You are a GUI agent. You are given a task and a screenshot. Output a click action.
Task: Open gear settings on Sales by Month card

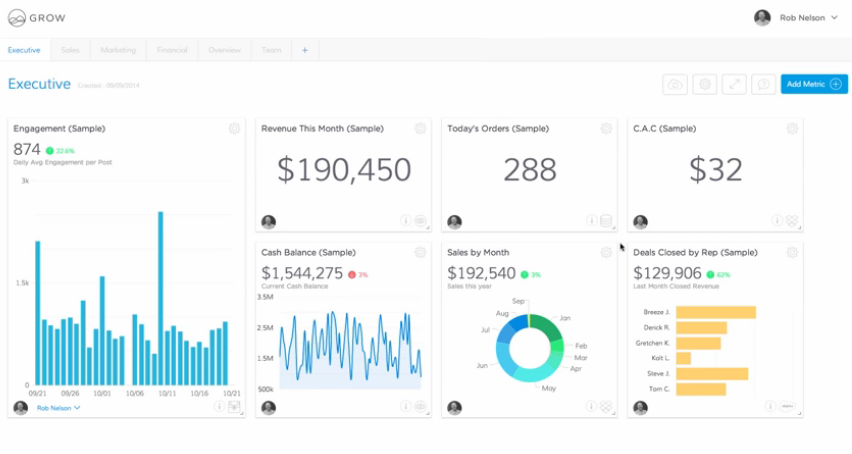(606, 252)
